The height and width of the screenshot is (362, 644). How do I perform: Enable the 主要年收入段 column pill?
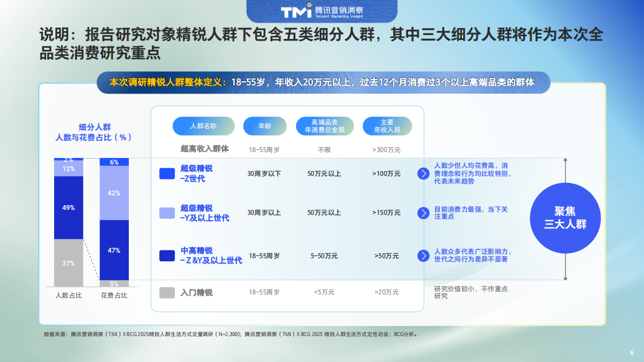coord(387,126)
